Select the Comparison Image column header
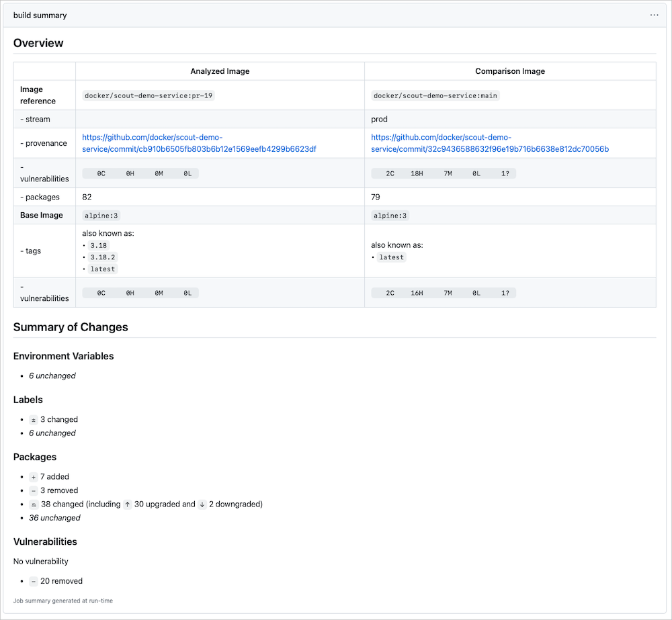 click(x=510, y=71)
